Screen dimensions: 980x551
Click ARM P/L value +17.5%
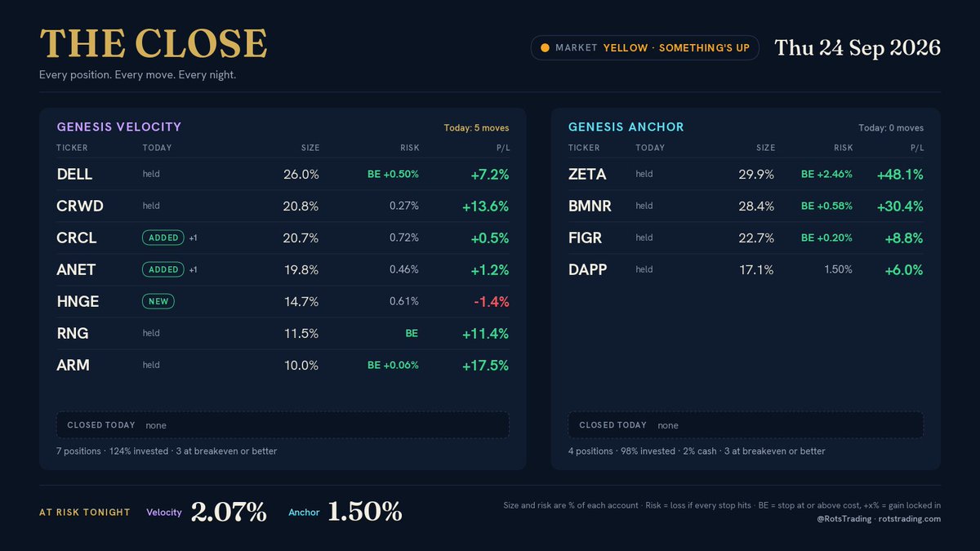485,365
